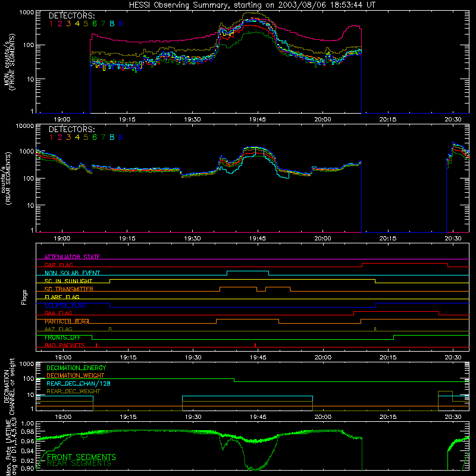Click the SAA_FLAG label
Screen dimensions: 476x476
pyautogui.click(x=58, y=314)
